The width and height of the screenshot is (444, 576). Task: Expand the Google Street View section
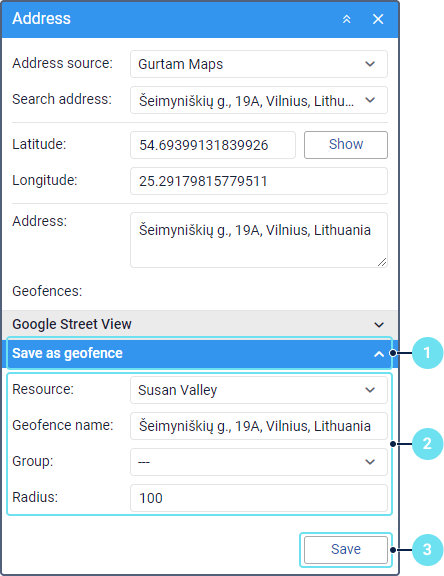coord(200,324)
